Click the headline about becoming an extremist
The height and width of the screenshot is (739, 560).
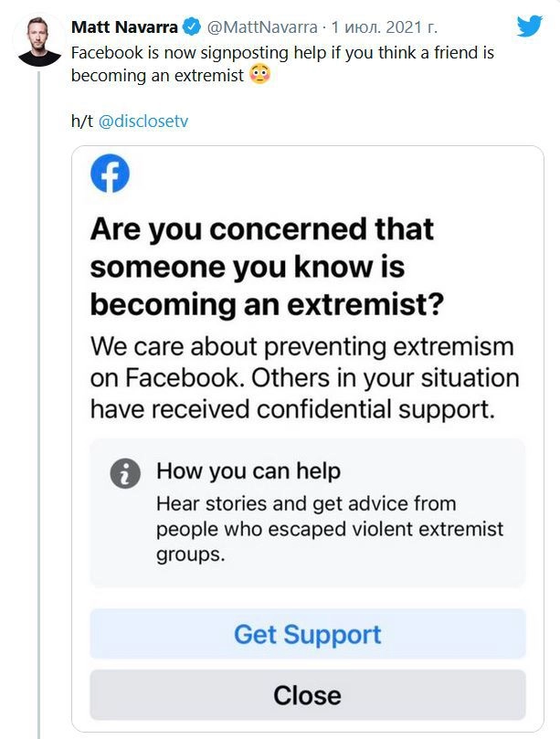(262, 267)
